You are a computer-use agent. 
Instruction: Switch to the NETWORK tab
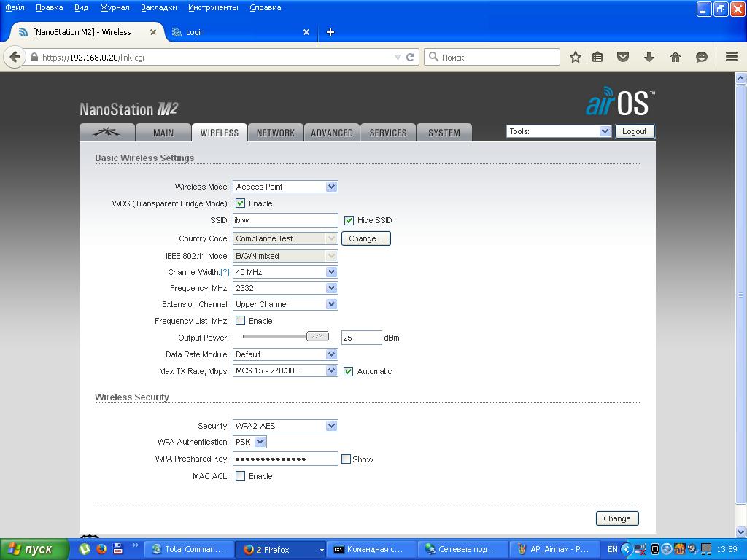pos(275,133)
